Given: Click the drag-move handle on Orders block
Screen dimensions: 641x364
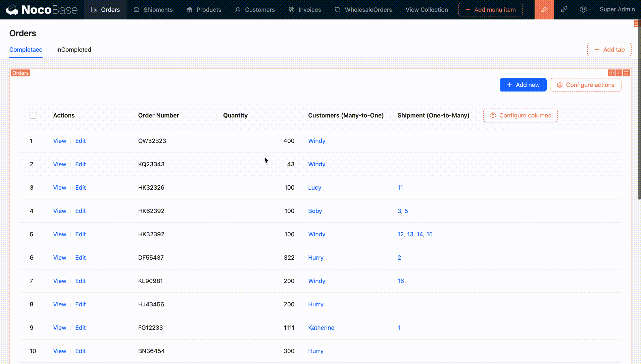Looking at the screenshot, I should click(611, 73).
